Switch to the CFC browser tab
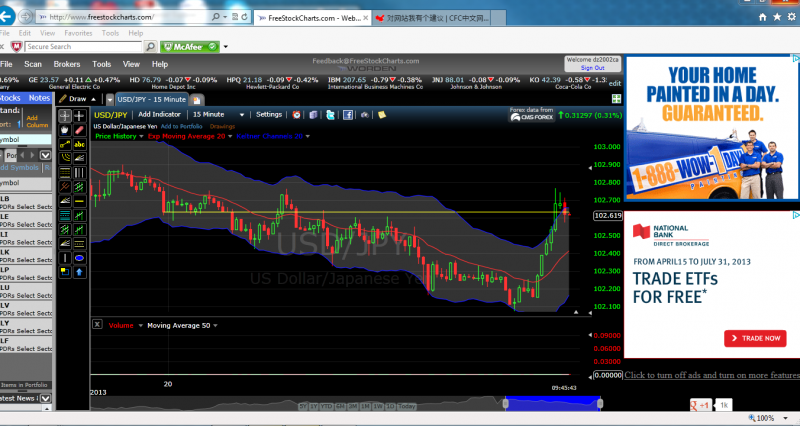Image resolution: width=800 pixels, height=426 pixels. (433, 18)
